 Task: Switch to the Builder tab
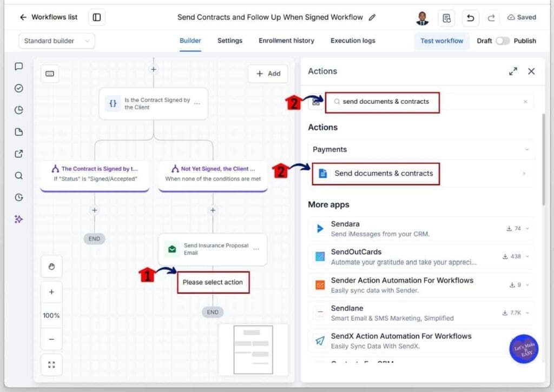[190, 41]
